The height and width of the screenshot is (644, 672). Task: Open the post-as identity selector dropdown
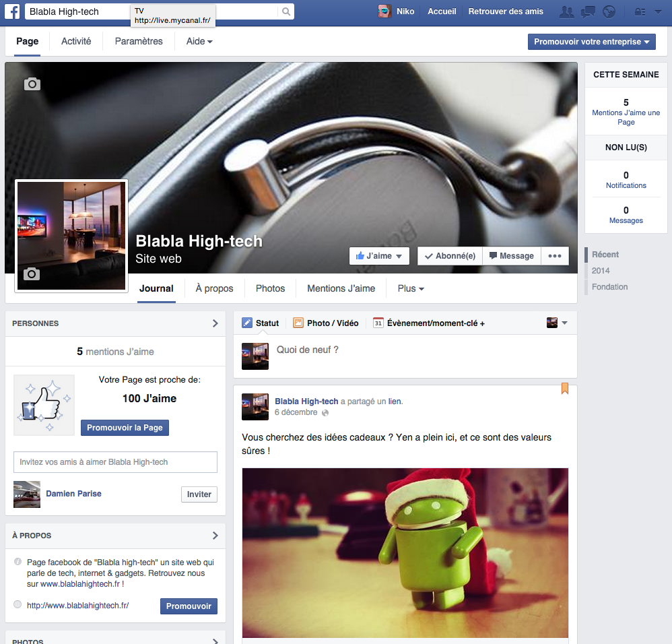pos(557,323)
